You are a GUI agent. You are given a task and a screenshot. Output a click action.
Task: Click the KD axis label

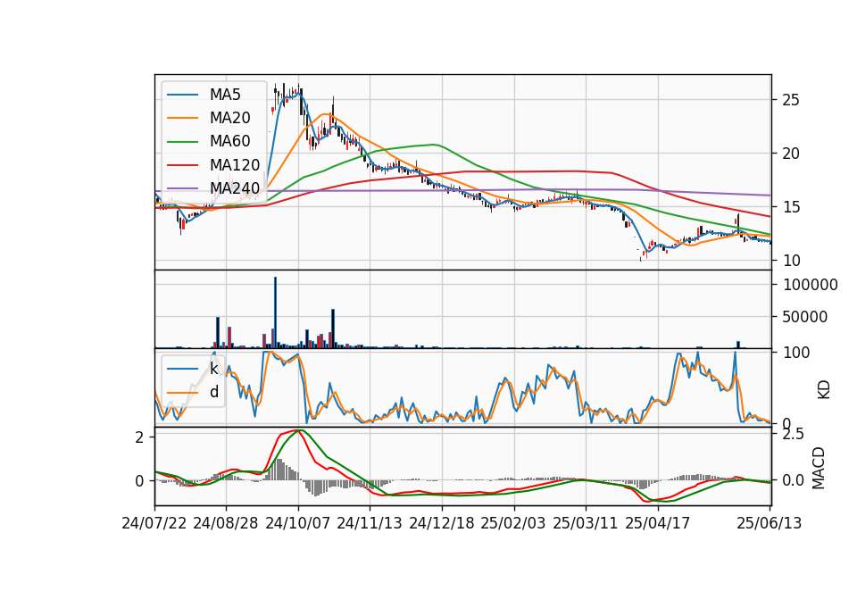tap(824, 389)
